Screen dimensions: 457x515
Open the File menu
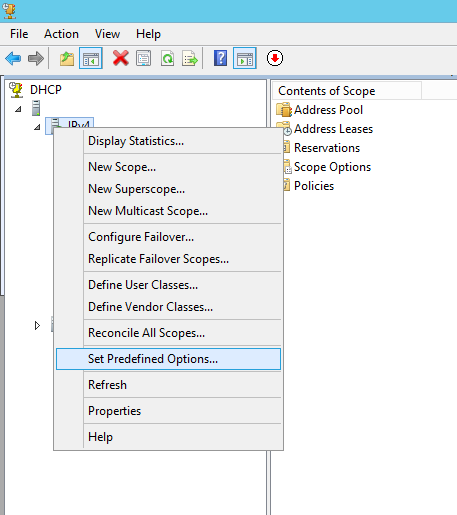pos(19,34)
